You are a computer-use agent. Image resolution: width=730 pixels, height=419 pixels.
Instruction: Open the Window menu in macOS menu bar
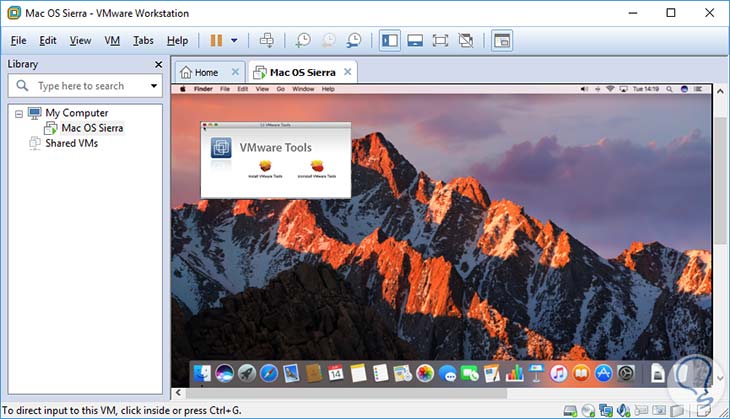point(303,89)
